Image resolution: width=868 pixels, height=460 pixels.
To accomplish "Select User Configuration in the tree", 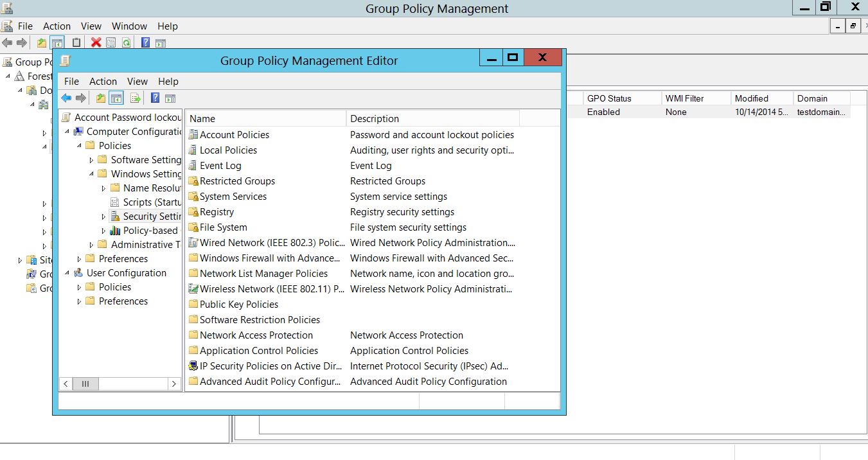I will coord(126,273).
